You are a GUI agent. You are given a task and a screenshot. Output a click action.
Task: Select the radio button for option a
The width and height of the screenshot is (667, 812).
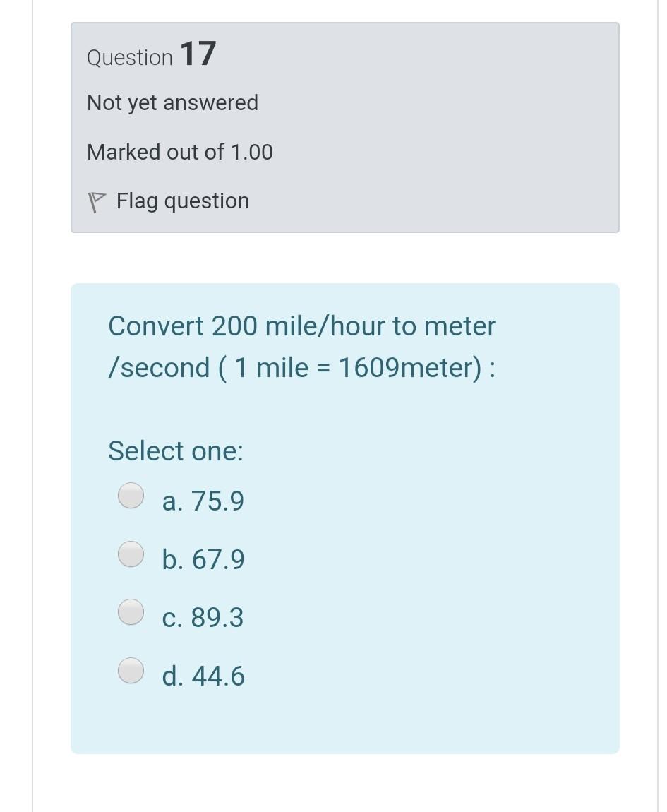coord(131,496)
